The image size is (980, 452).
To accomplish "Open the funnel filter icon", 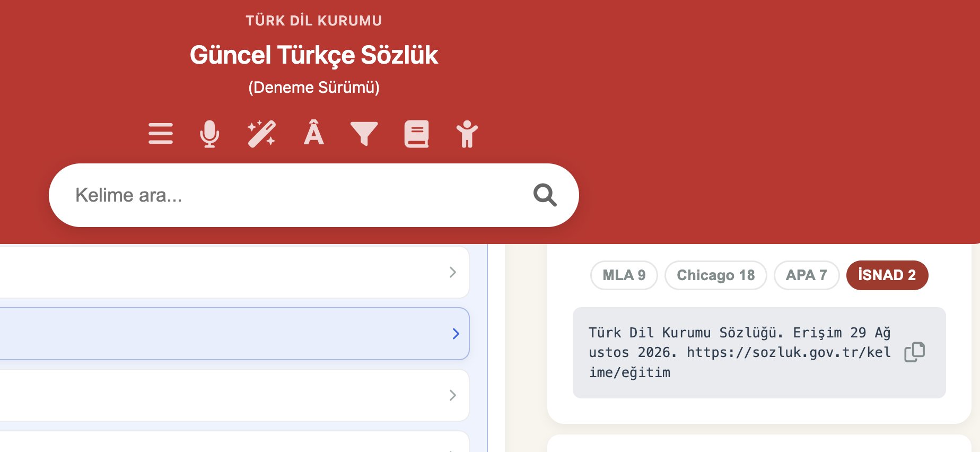I will [364, 134].
